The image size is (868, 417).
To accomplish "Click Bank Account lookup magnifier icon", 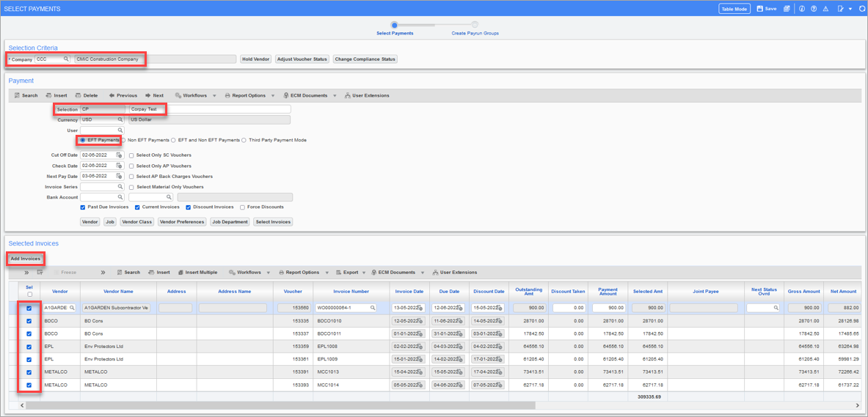I will point(120,197).
